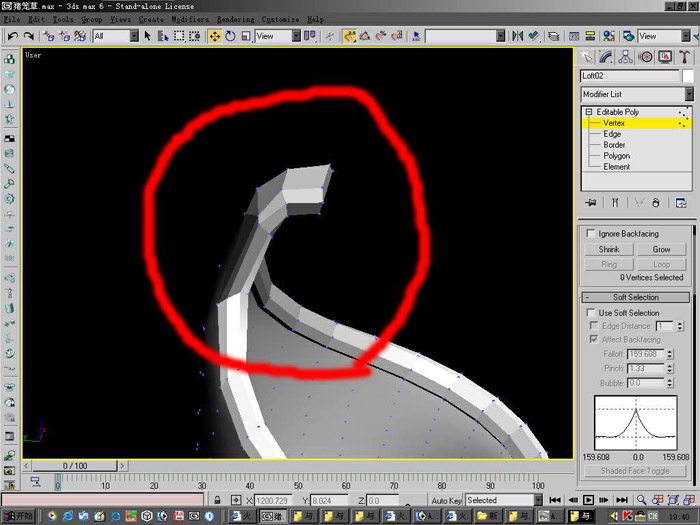The width and height of the screenshot is (700, 525).
Task: Enable the Use Soft Selection checkbox
Action: (591, 312)
